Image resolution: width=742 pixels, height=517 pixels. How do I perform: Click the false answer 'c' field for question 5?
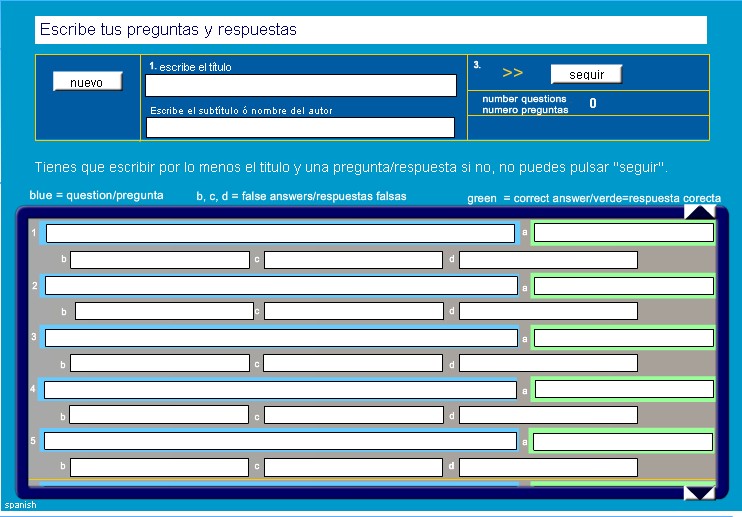pos(353,467)
